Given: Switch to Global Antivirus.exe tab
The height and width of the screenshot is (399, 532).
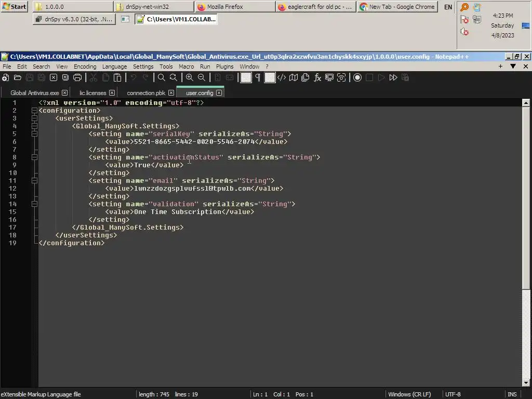Looking at the screenshot, I should point(35,93).
